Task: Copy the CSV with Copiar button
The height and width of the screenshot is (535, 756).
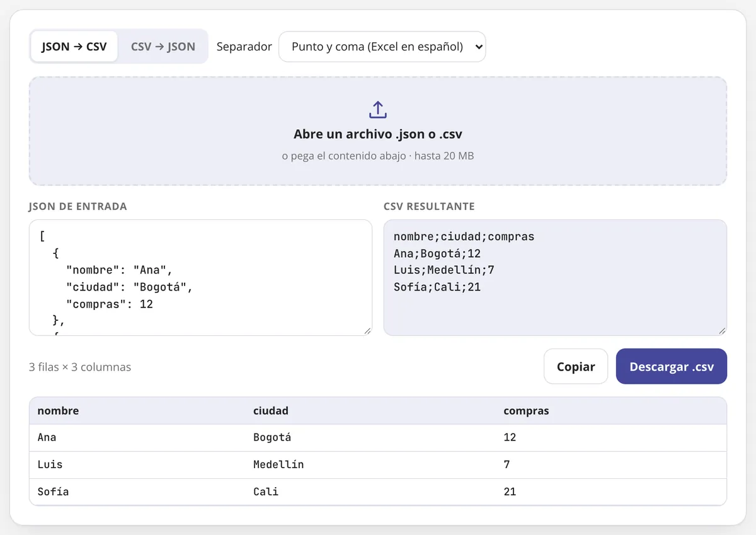Action: click(576, 367)
